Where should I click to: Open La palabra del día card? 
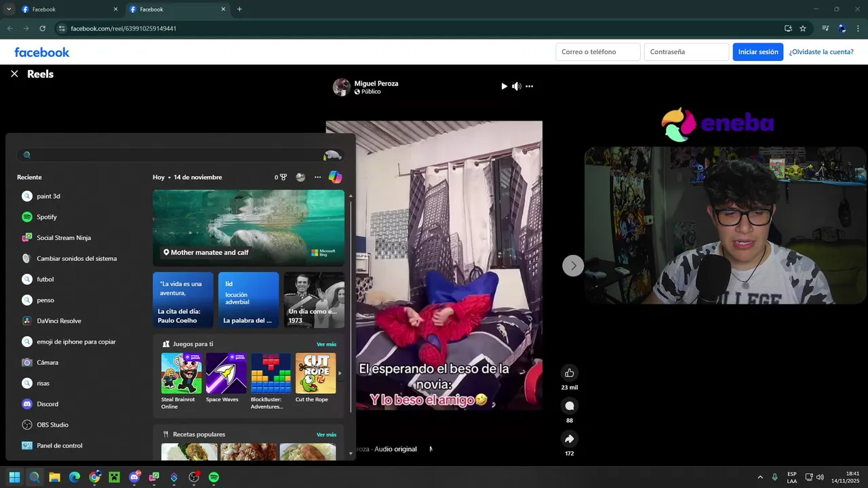pyautogui.click(x=248, y=300)
